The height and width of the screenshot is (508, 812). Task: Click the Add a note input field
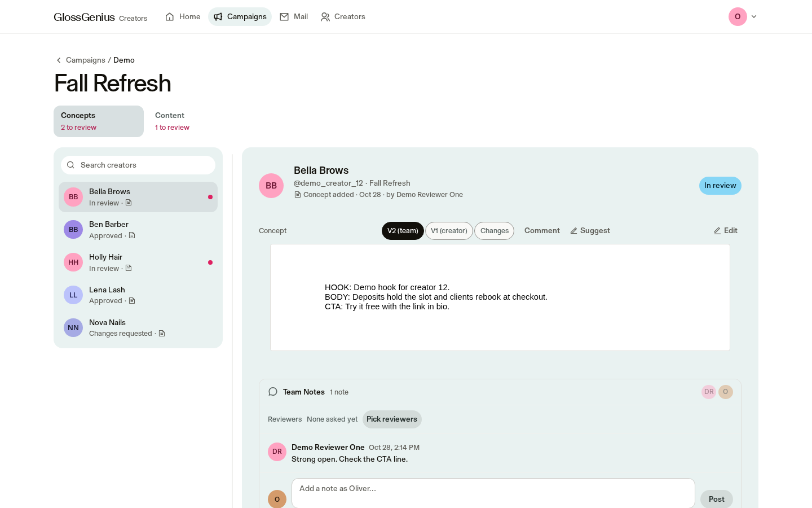pyautogui.click(x=493, y=493)
